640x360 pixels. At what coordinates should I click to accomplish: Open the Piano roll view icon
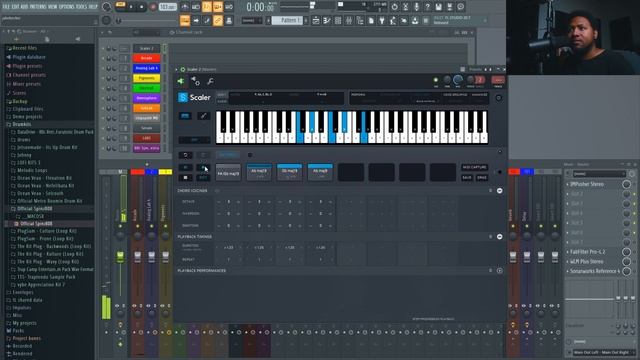pos(327,20)
